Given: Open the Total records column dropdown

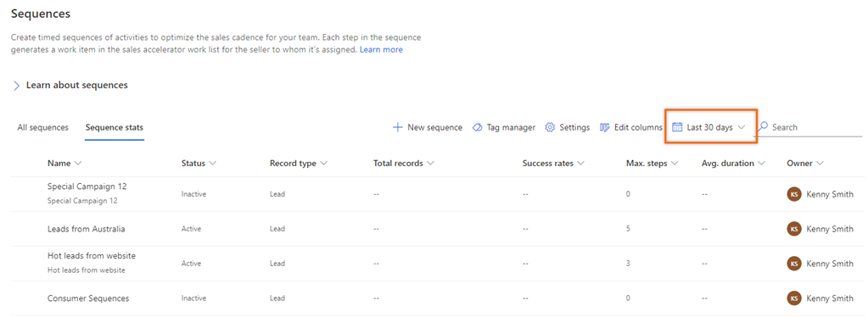Looking at the screenshot, I should [x=430, y=164].
